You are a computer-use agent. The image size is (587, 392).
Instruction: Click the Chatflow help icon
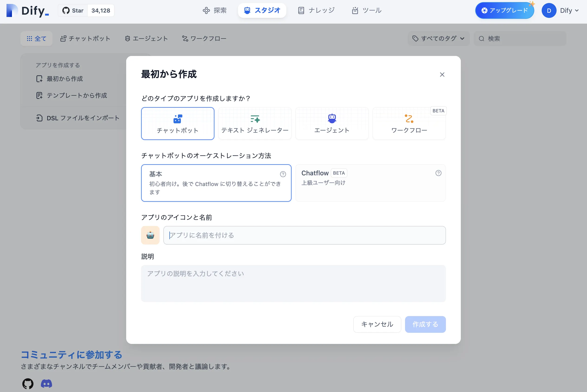click(439, 173)
